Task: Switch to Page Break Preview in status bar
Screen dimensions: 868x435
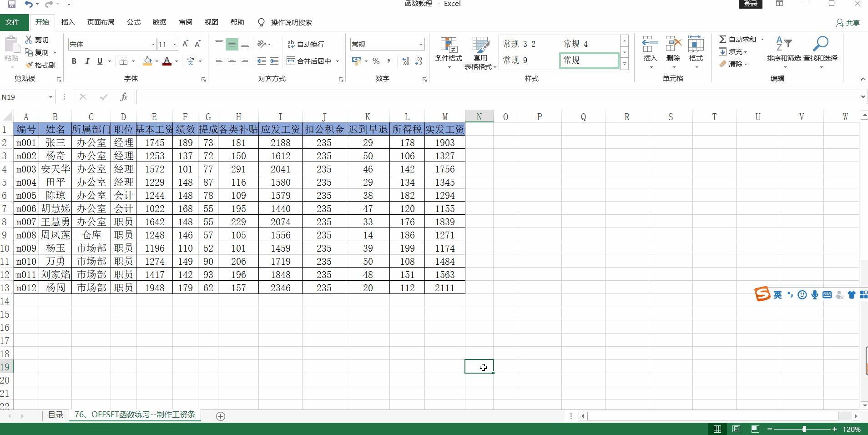Action: pyautogui.click(x=755, y=429)
